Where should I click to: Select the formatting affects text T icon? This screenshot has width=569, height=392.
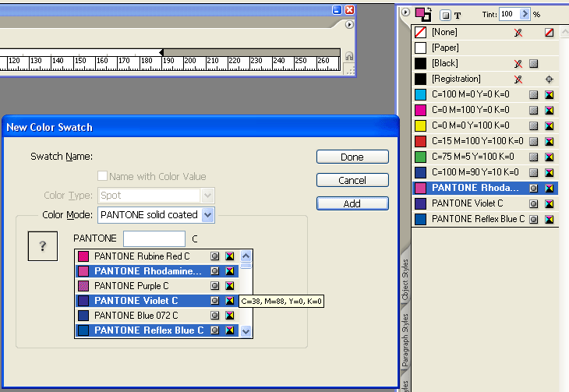point(458,16)
